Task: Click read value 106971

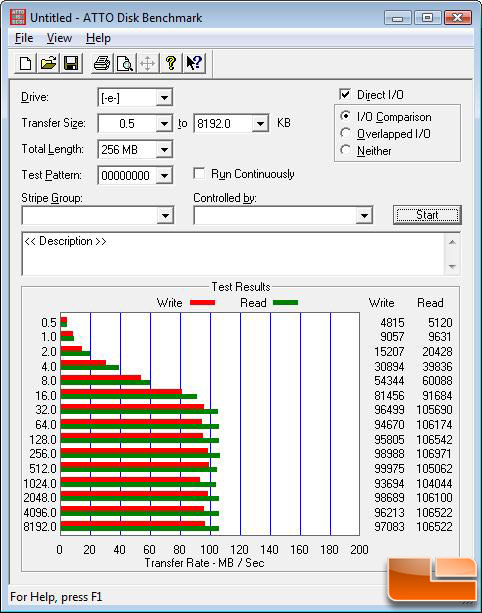Action: pyautogui.click(x=434, y=454)
